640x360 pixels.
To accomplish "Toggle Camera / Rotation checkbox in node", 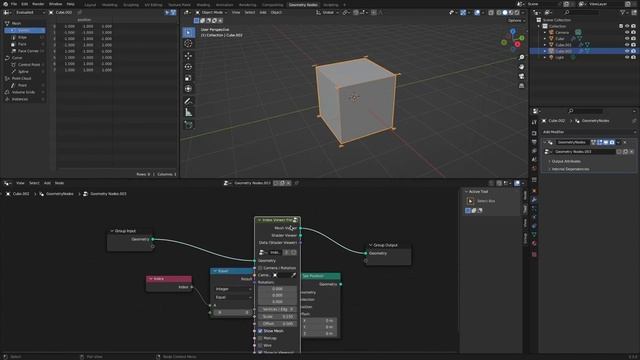I will click(260, 268).
